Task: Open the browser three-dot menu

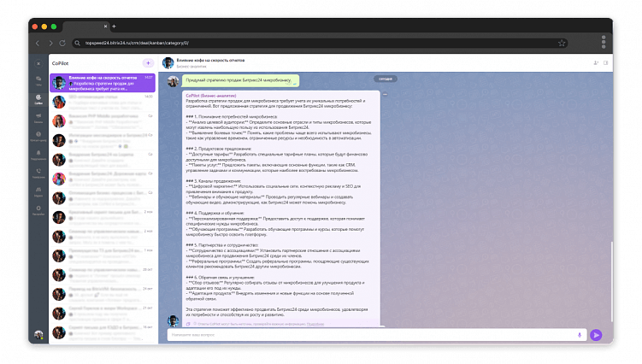Action: pyautogui.click(x=604, y=42)
